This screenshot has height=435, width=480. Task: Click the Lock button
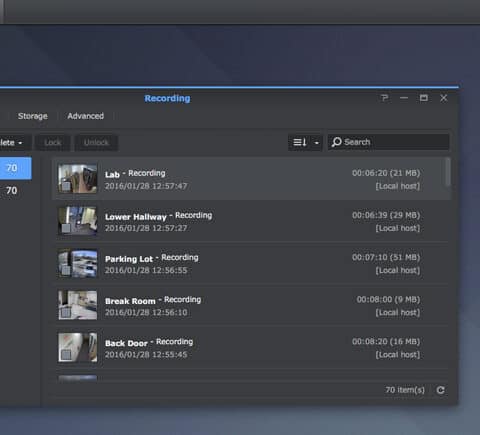[x=53, y=143]
